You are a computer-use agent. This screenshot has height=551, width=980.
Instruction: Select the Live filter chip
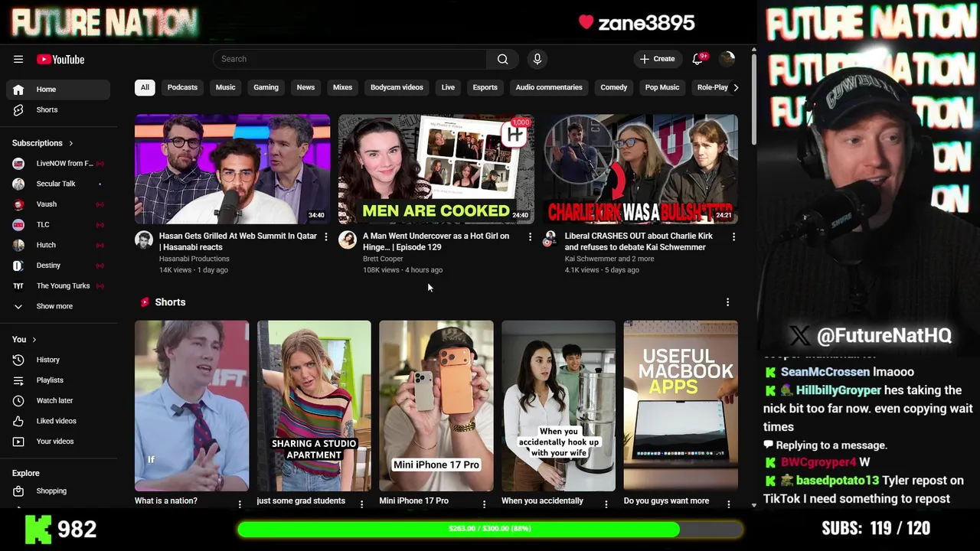[448, 87]
